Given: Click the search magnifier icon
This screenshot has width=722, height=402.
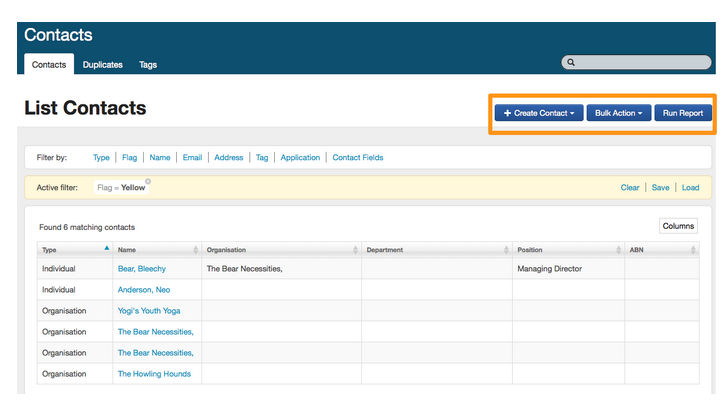Looking at the screenshot, I should (x=571, y=63).
